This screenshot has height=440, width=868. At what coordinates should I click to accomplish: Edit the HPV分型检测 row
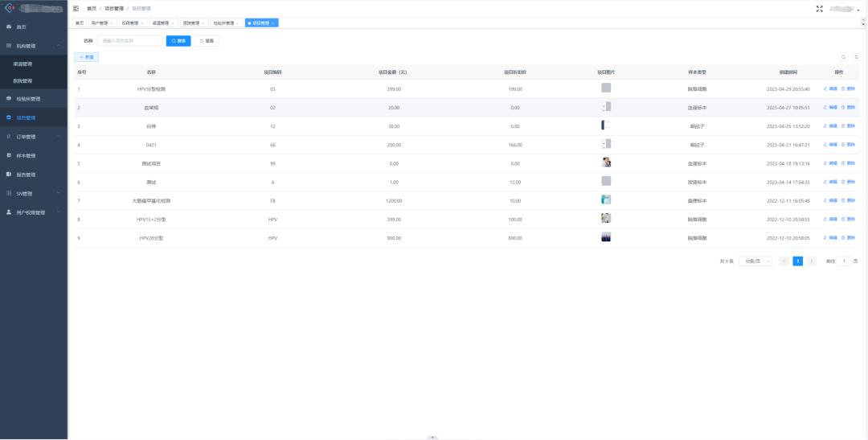point(830,88)
